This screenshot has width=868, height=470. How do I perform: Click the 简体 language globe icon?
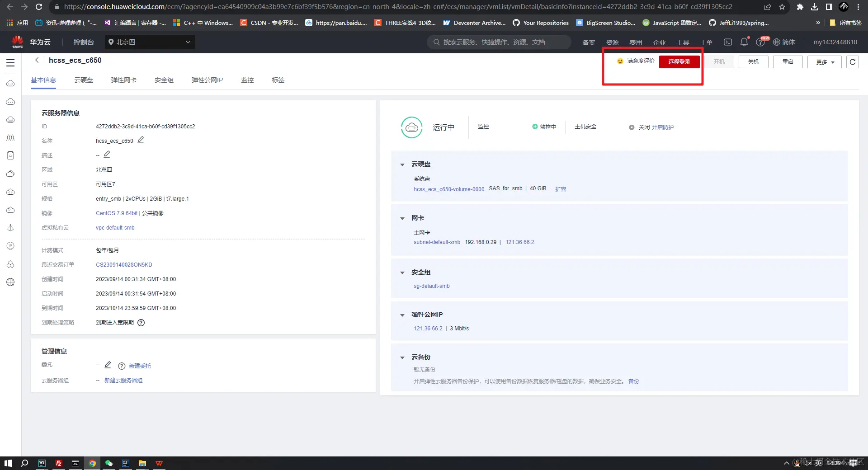point(777,42)
